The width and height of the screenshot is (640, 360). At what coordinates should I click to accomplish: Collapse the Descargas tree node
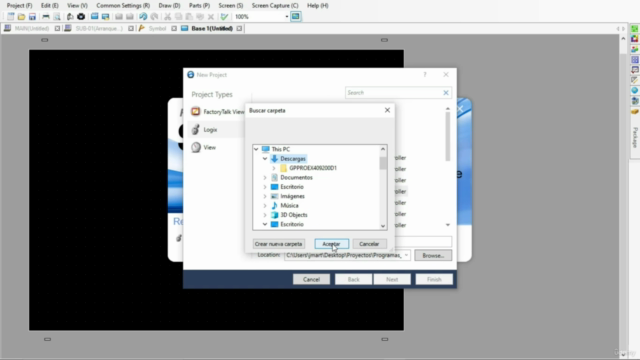(265, 159)
